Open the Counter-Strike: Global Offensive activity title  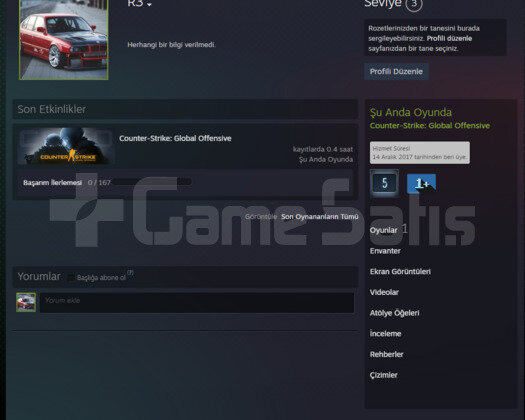[175, 138]
